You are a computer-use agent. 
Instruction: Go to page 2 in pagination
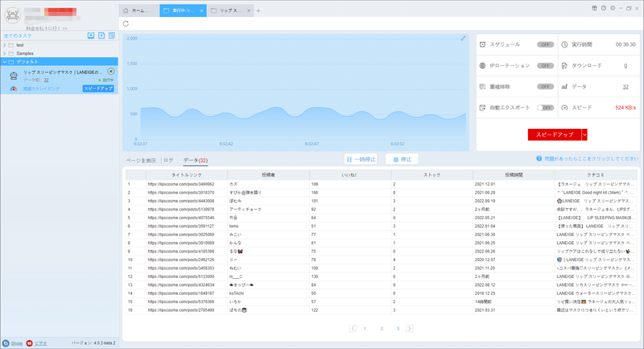click(382, 328)
